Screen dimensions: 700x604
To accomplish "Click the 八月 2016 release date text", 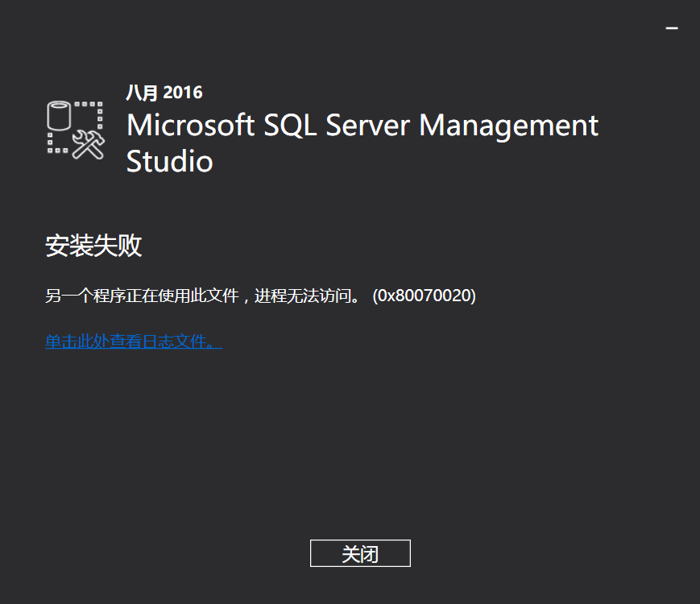I will (164, 93).
